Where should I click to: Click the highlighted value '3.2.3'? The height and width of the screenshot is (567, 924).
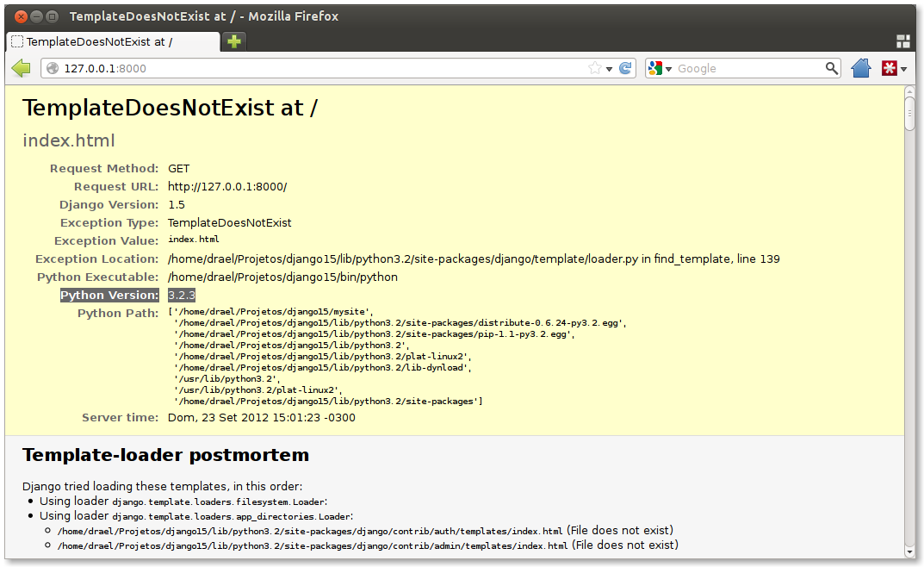click(182, 296)
